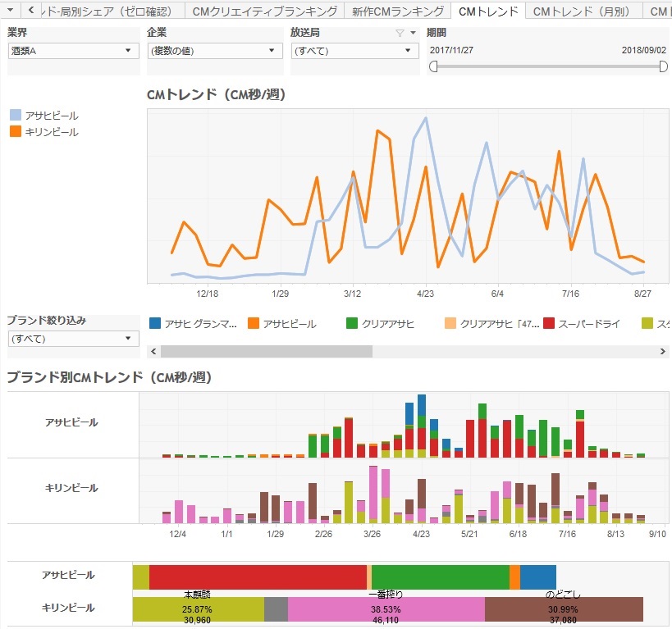Expand ブランド絞り込み dropdown (すべて)
Screen dimensions: 672x629
click(73, 339)
